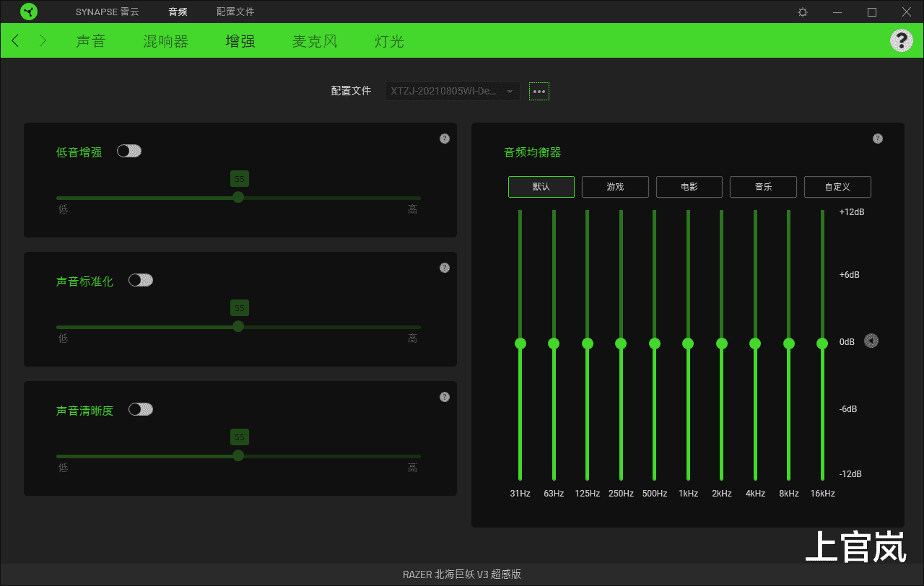This screenshot has height=586, width=924.
Task: Click the 55 value above 低音增强 slider
Action: point(240,179)
